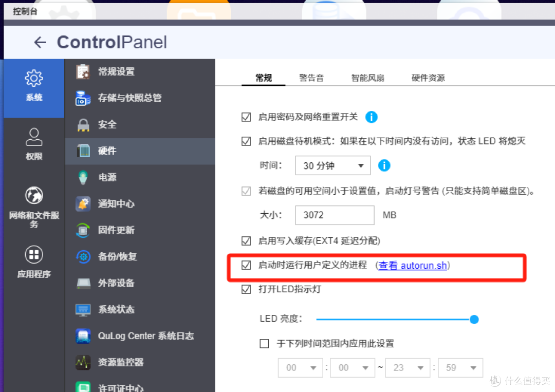
Task: Open the start minute 00 dropdown
Action: click(353, 367)
